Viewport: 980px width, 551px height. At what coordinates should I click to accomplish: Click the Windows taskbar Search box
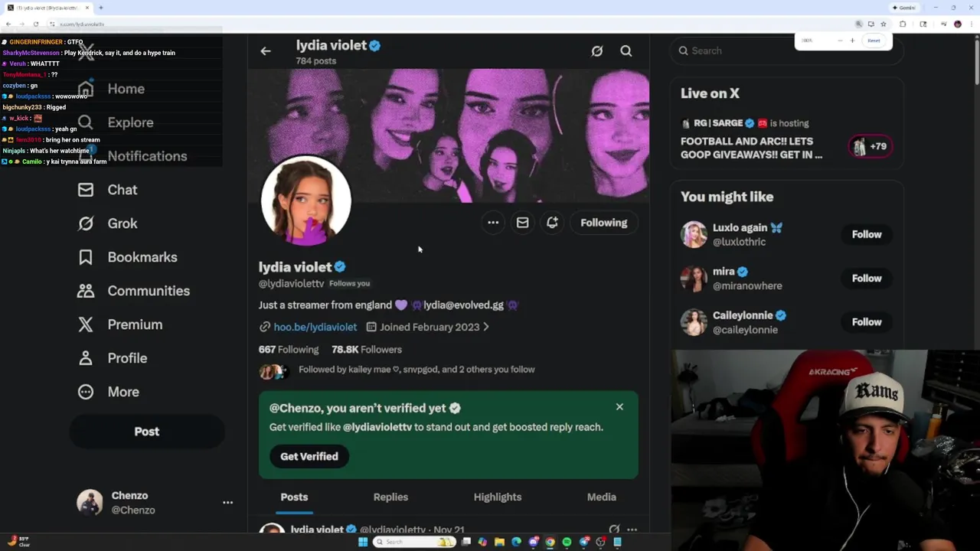pyautogui.click(x=414, y=542)
